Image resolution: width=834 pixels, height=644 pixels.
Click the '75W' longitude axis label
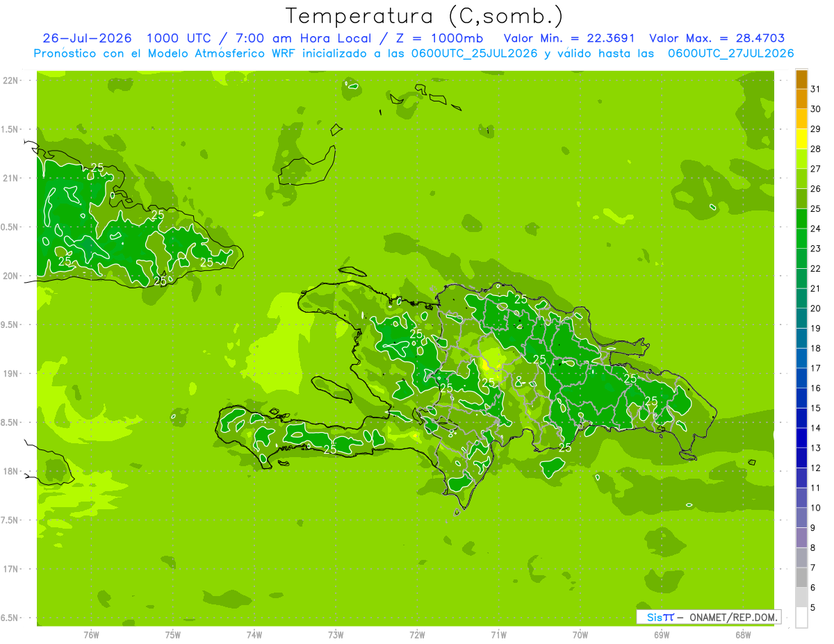pos(172,635)
